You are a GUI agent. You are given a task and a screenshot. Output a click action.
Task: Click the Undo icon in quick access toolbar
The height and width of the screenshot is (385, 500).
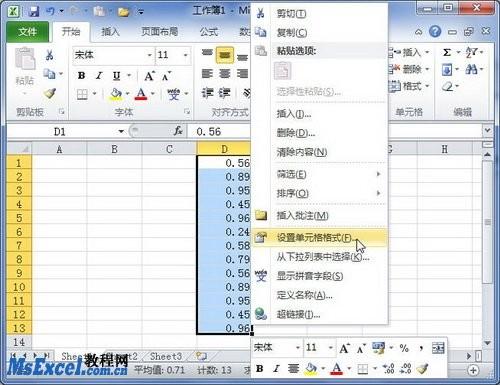tap(50, 11)
